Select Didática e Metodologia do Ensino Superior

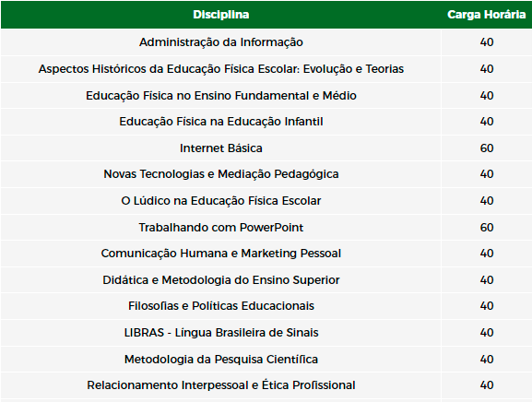coord(221,280)
